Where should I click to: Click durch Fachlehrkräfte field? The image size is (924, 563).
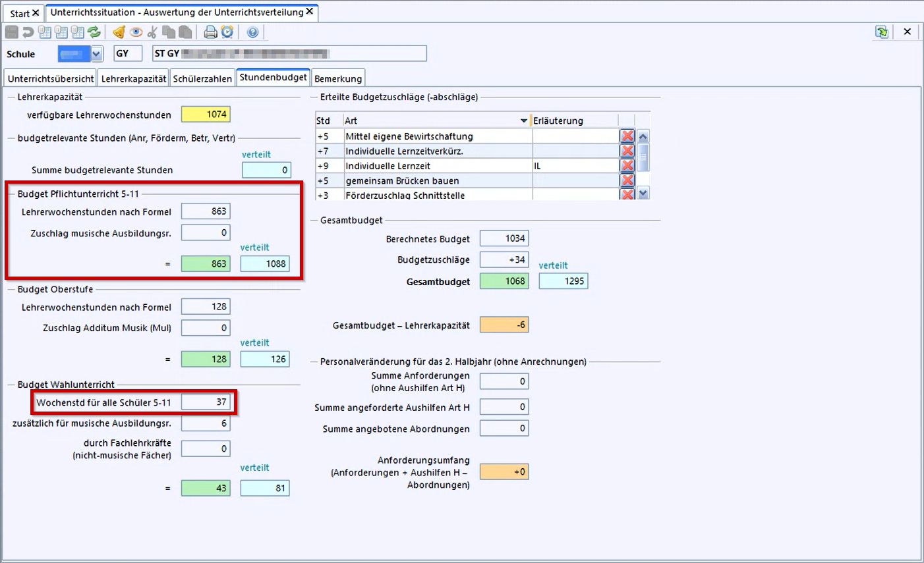[x=206, y=448]
